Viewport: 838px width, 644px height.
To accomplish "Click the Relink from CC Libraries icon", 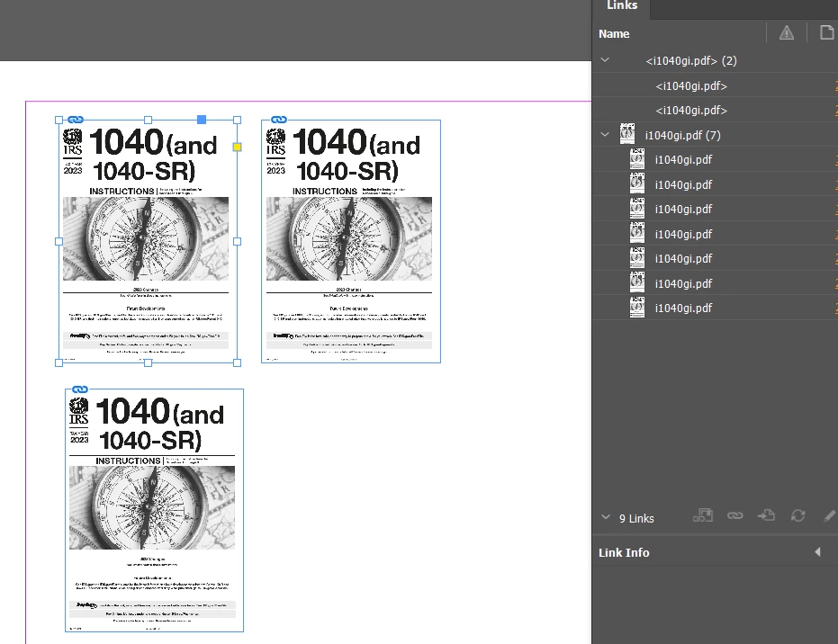I will pyautogui.click(x=703, y=515).
